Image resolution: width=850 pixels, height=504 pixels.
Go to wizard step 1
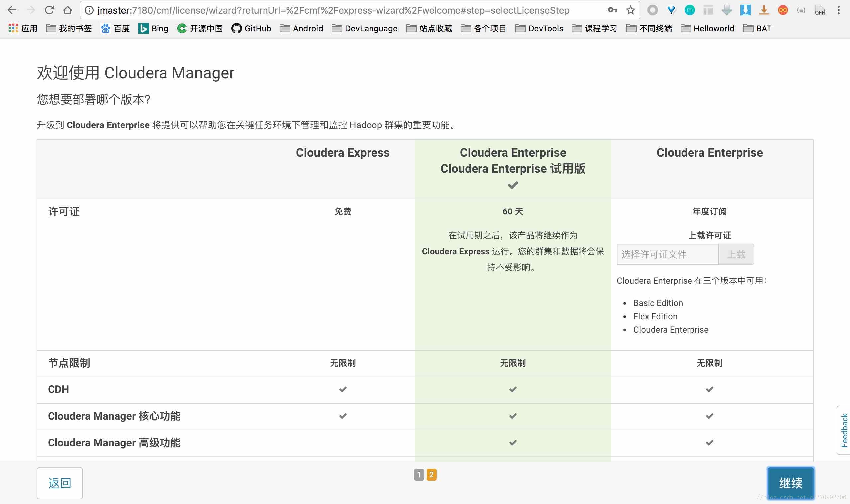(419, 474)
